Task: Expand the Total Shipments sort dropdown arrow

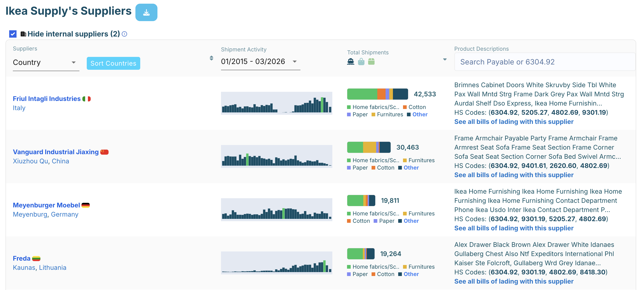Action: 445,59
